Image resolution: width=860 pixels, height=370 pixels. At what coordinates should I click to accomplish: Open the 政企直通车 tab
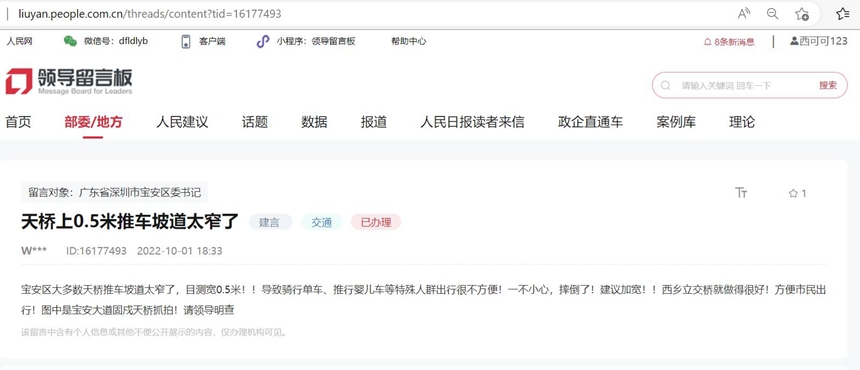[x=590, y=122]
